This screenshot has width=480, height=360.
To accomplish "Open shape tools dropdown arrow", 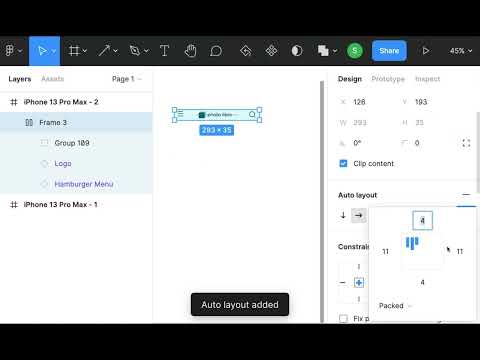I will [x=115, y=51].
